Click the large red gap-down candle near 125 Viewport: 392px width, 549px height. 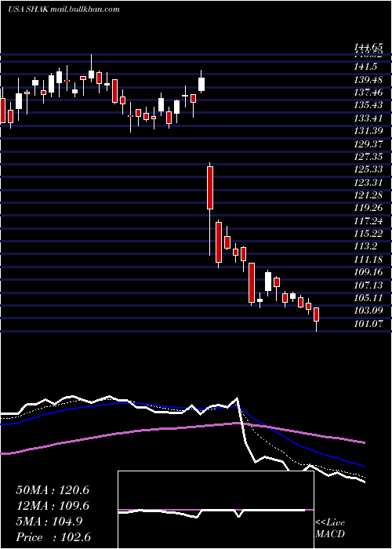pos(210,188)
